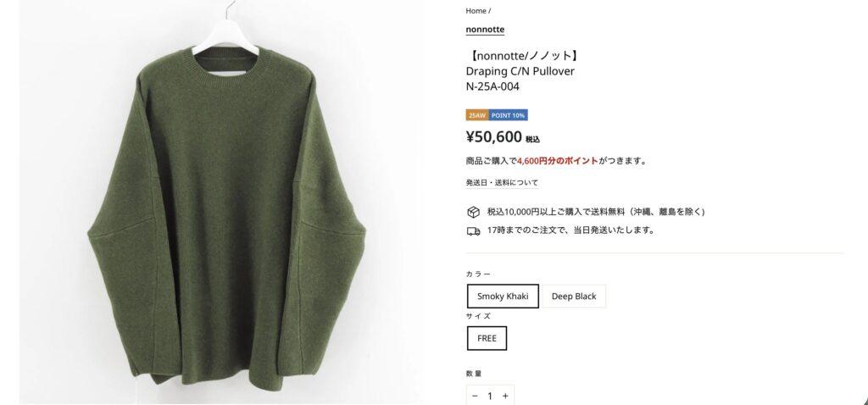
Task: Select the FREE size option
Action: [x=487, y=338]
